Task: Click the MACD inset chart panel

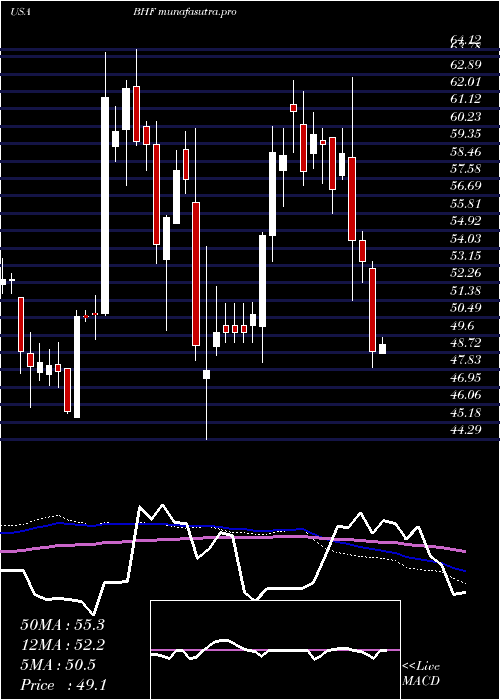Action: tap(275, 650)
